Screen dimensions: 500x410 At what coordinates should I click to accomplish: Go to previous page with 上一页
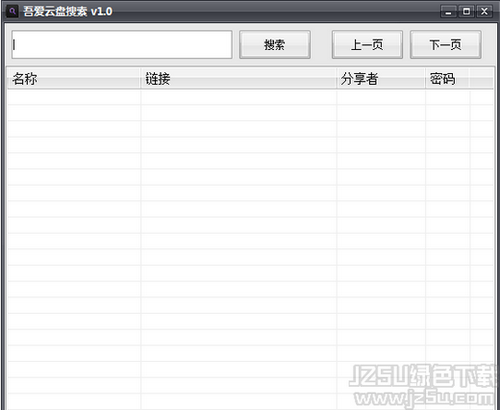tap(367, 45)
